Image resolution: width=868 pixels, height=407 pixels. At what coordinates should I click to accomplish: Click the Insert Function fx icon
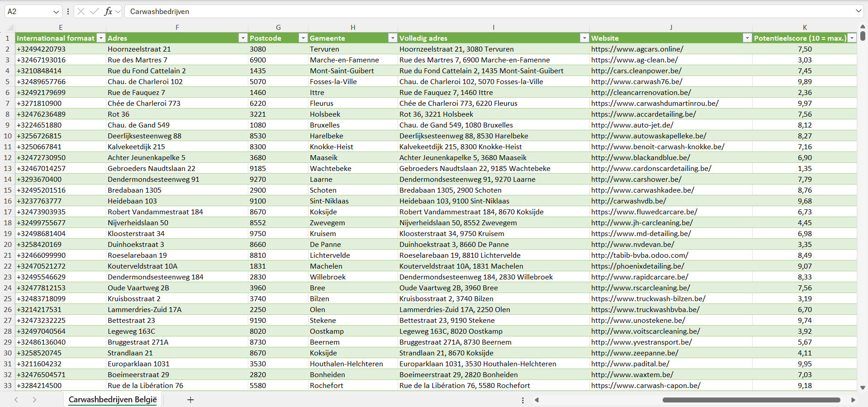point(108,11)
